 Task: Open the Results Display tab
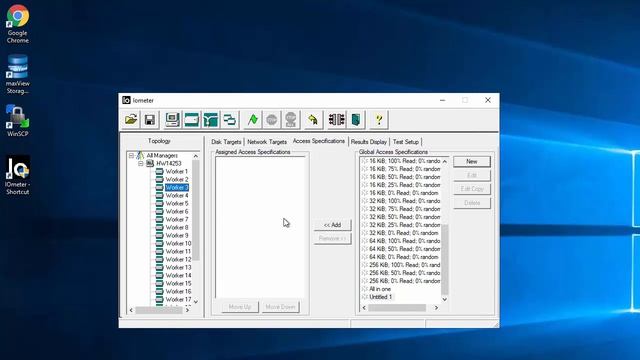tap(369, 142)
